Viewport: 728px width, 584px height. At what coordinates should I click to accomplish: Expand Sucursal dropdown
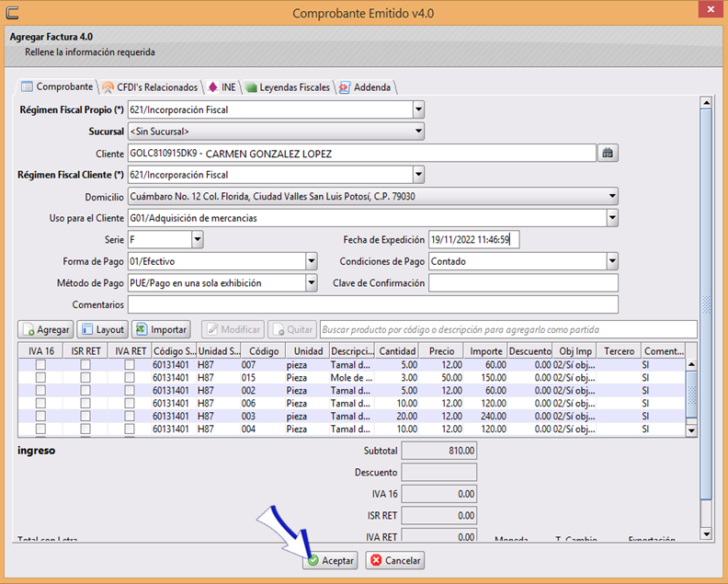point(418,132)
